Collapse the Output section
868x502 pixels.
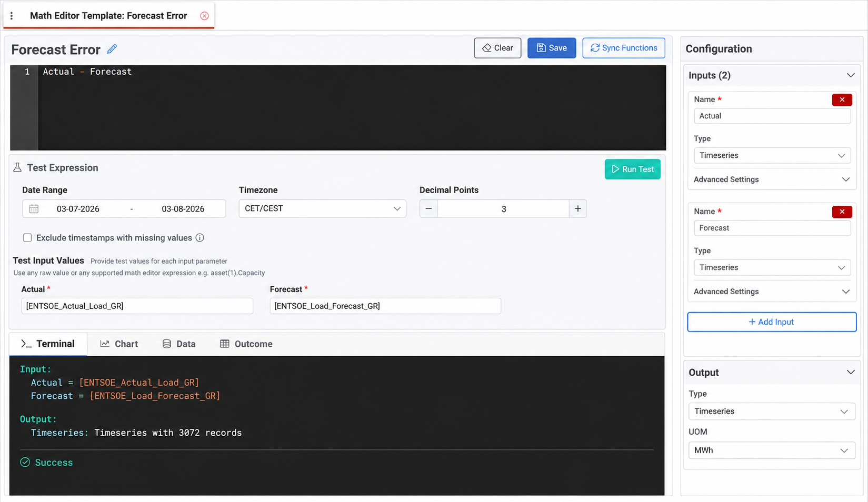click(x=851, y=372)
